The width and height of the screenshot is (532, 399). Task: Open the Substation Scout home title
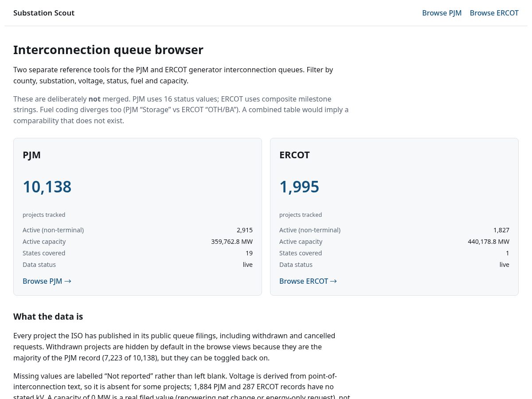click(x=44, y=13)
